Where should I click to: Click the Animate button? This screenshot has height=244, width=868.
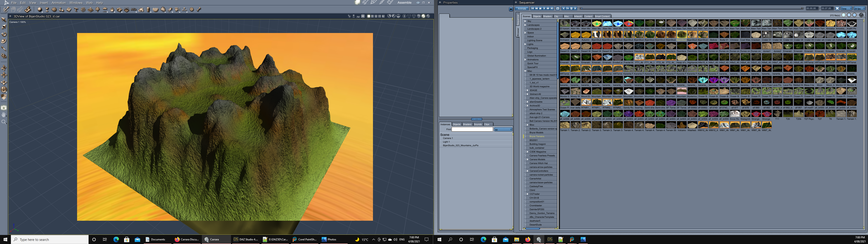[x=522, y=8]
